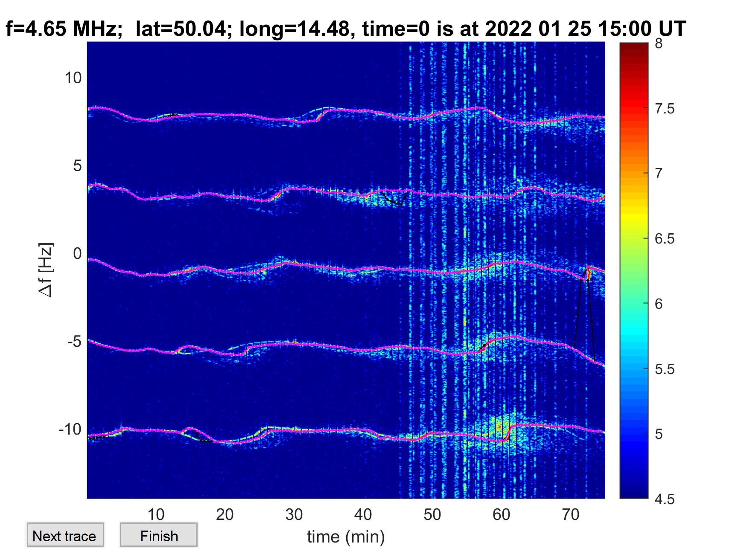Click the colorbar tick label 5.5
The width and height of the screenshot is (747, 560).
tap(665, 369)
